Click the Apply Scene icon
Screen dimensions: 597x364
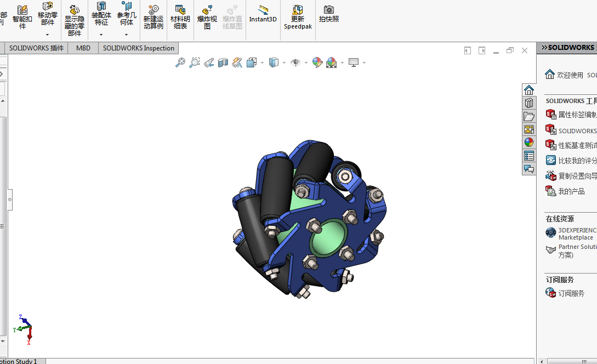point(332,62)
